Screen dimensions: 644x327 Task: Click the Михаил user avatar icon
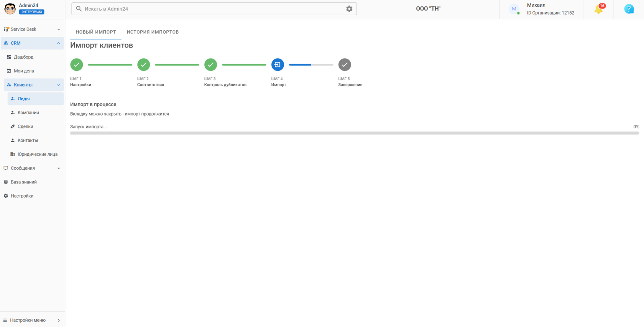click(x=514, y=9)
